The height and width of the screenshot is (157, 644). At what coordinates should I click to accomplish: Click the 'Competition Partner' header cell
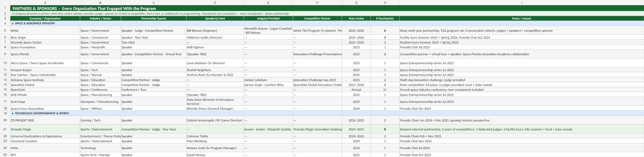point(317,18)
